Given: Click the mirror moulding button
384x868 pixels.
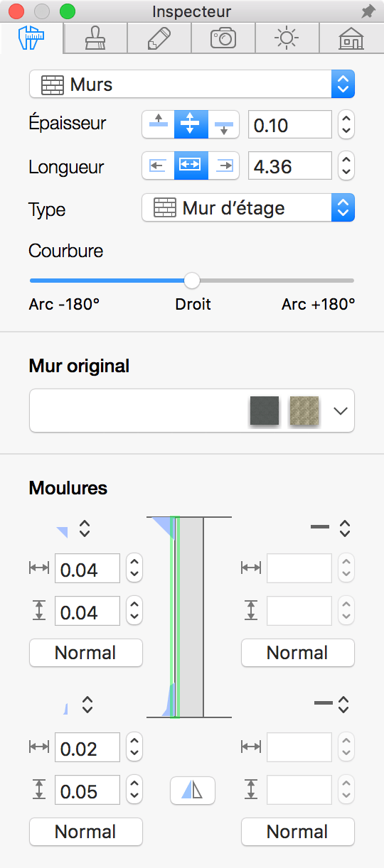Looking at the screenshot, I should pos(193,790).
